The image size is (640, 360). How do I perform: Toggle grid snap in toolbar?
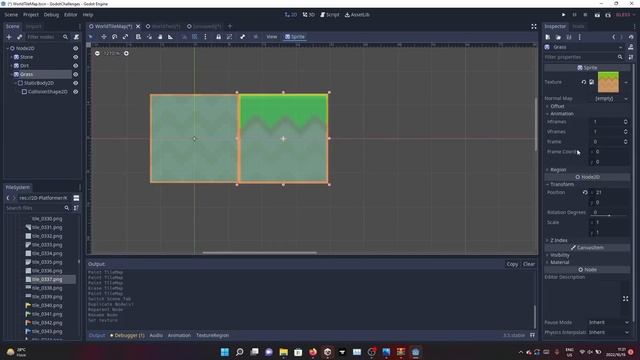point(195,37)
